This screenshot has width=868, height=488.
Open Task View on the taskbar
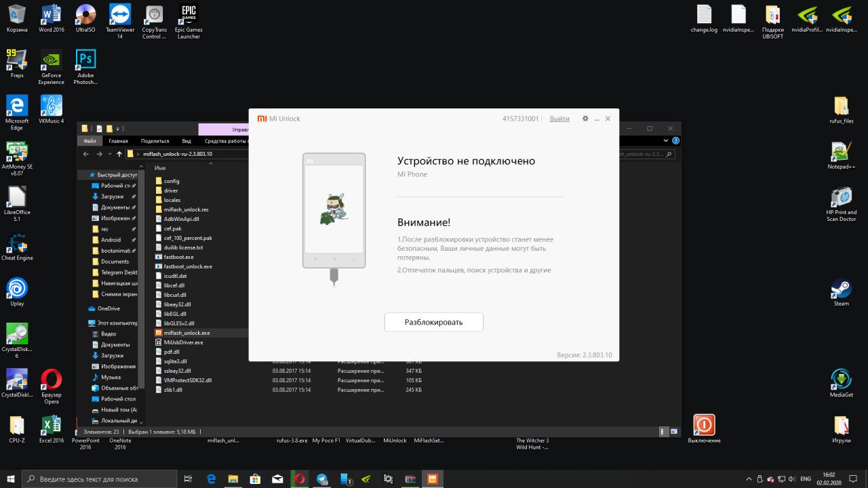click(x=189, y=479)
